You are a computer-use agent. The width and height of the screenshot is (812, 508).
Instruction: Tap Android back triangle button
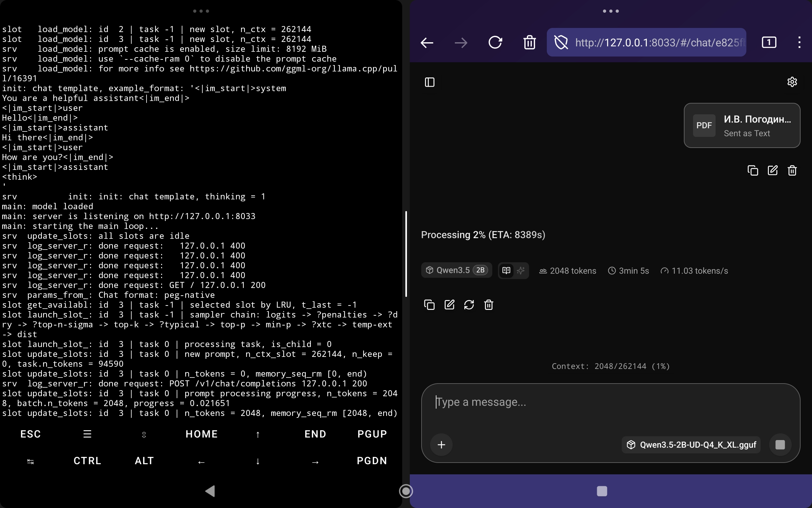[x=210, y=491]
